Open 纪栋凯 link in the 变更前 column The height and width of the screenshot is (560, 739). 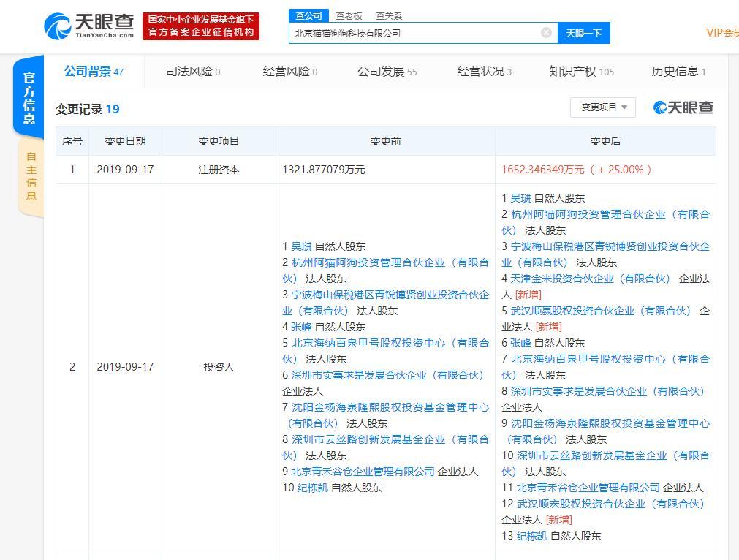(312, 488)
